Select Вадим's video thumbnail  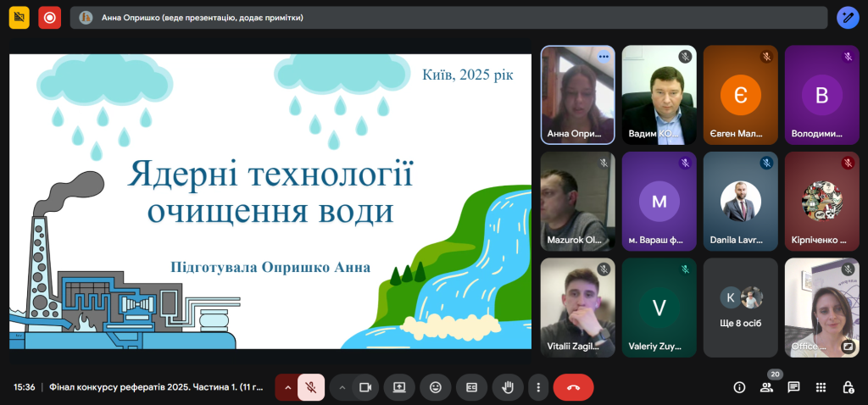[659, 94]
